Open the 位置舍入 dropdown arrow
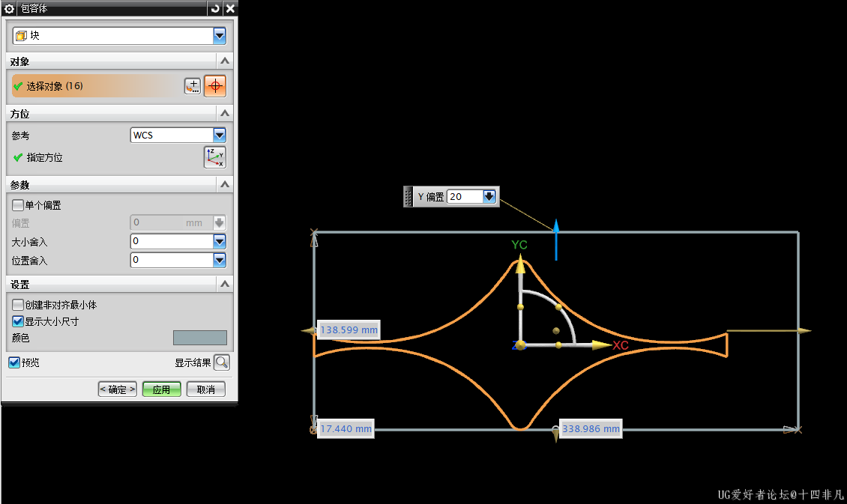This screenshot has height=504, width=847. 220,260
